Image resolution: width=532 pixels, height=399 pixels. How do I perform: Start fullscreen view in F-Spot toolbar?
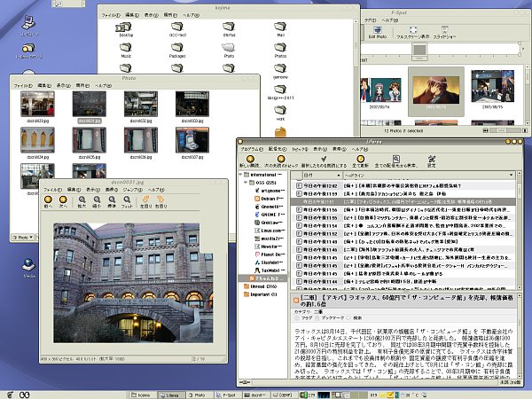[413, 32]
